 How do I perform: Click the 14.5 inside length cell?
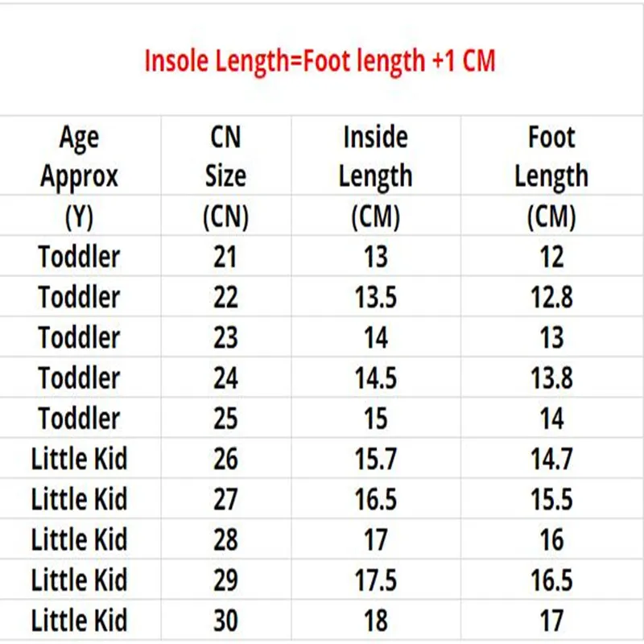click(x=375, y=378)
